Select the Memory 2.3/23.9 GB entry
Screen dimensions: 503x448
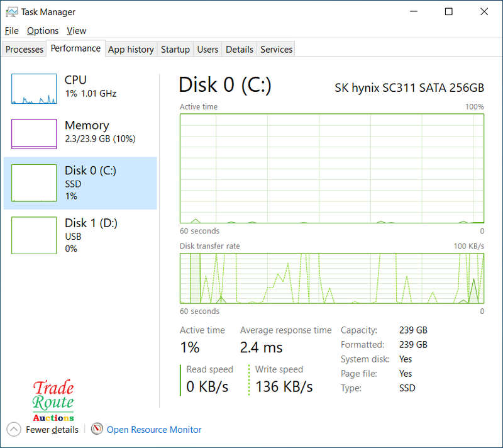100,132
